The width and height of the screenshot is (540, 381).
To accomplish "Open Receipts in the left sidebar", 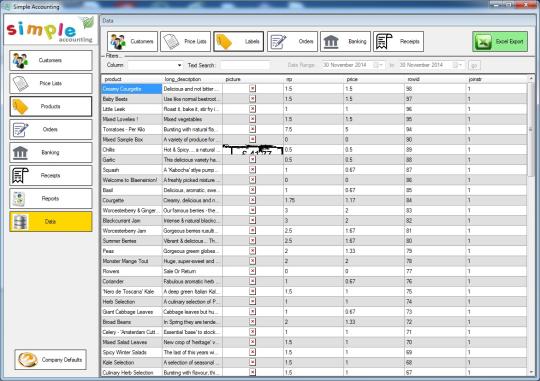I will pos(51,175).
